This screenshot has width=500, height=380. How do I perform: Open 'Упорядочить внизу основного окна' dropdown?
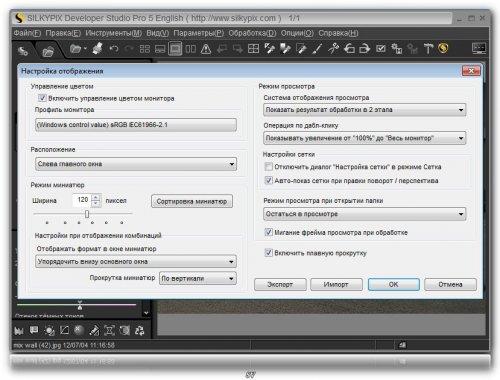click(x=136, y=262)
